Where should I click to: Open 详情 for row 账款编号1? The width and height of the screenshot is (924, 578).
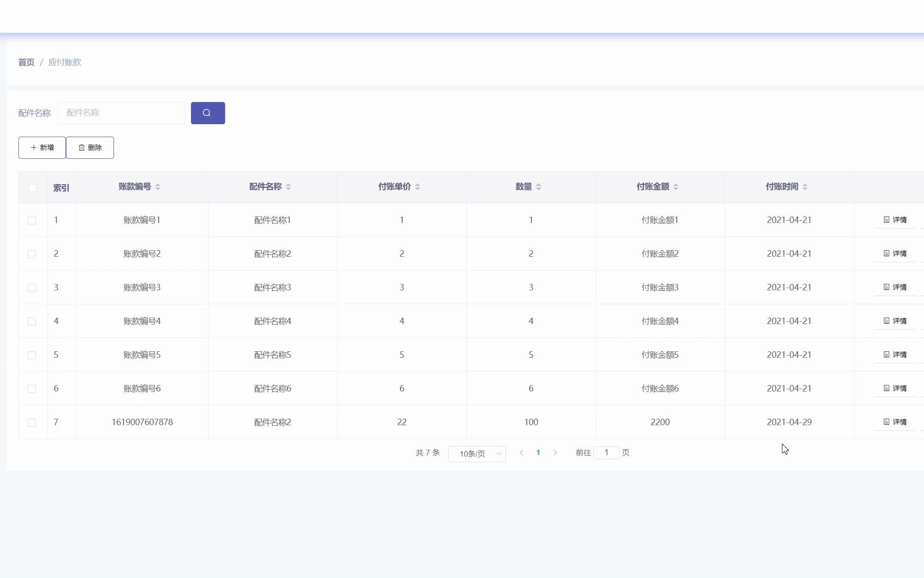pos(895,220)
